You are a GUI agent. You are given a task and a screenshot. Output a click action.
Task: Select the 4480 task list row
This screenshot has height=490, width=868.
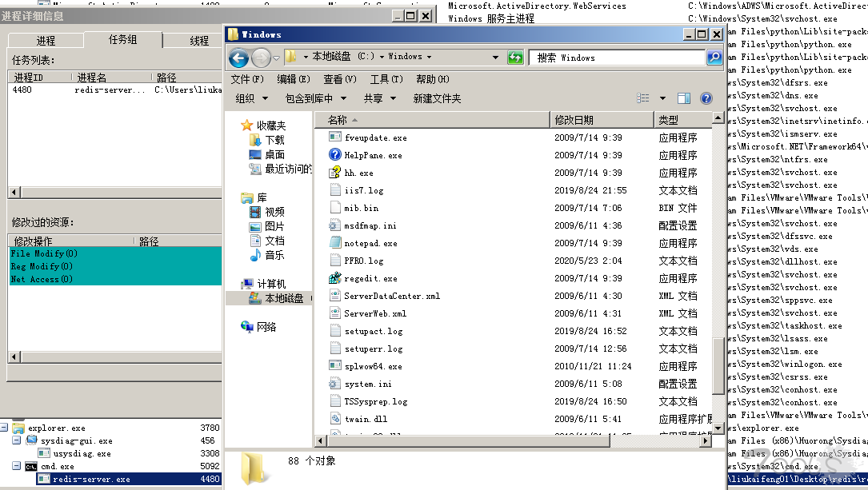click(115, 90)
